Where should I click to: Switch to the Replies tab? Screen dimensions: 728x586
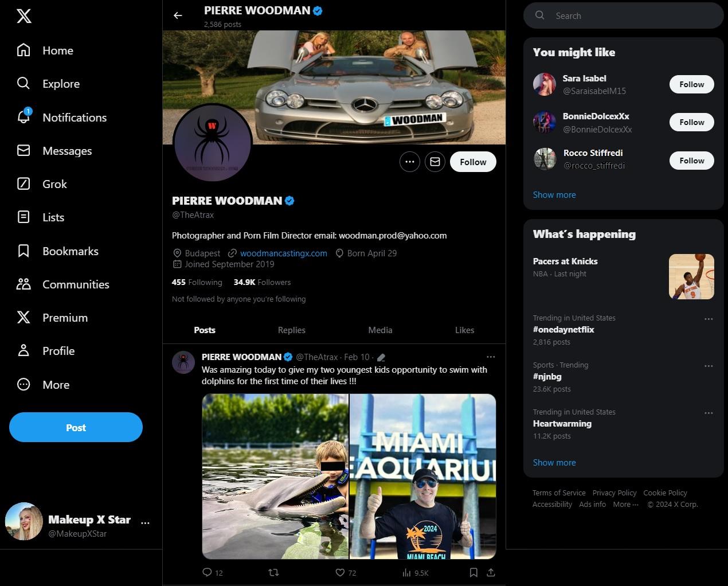(291, 330)
